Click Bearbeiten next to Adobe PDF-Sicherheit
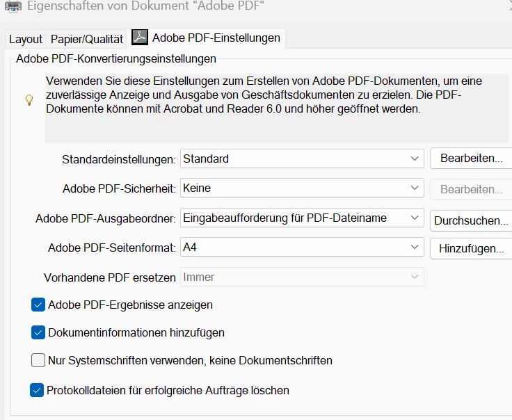 [471, 189]
